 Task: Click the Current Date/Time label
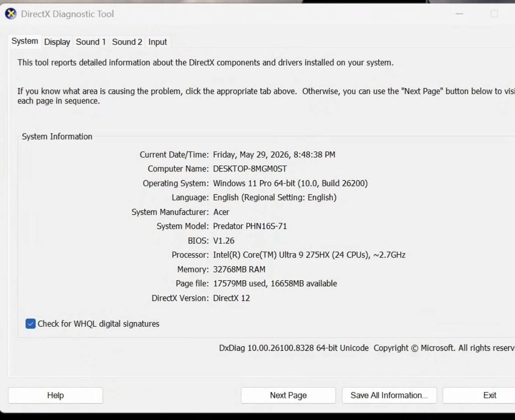[174, 155]
